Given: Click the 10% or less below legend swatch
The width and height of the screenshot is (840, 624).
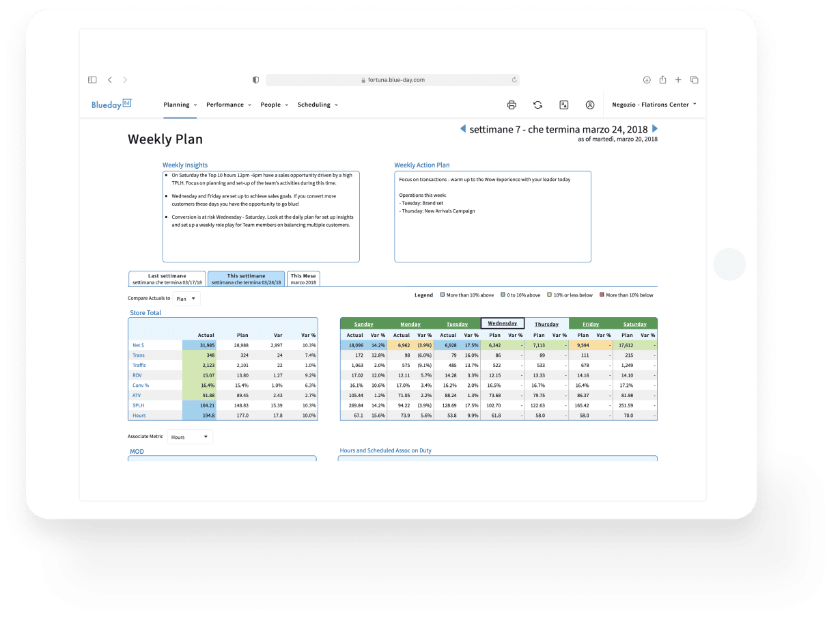Looking at the screenshot, I should [550, 295].
